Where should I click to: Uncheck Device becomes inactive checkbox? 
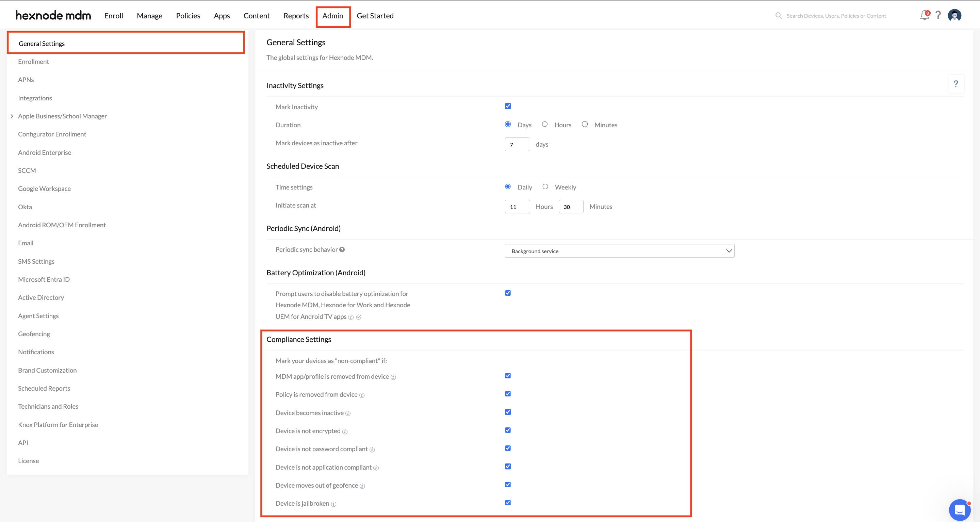click(x=507, y=412)
